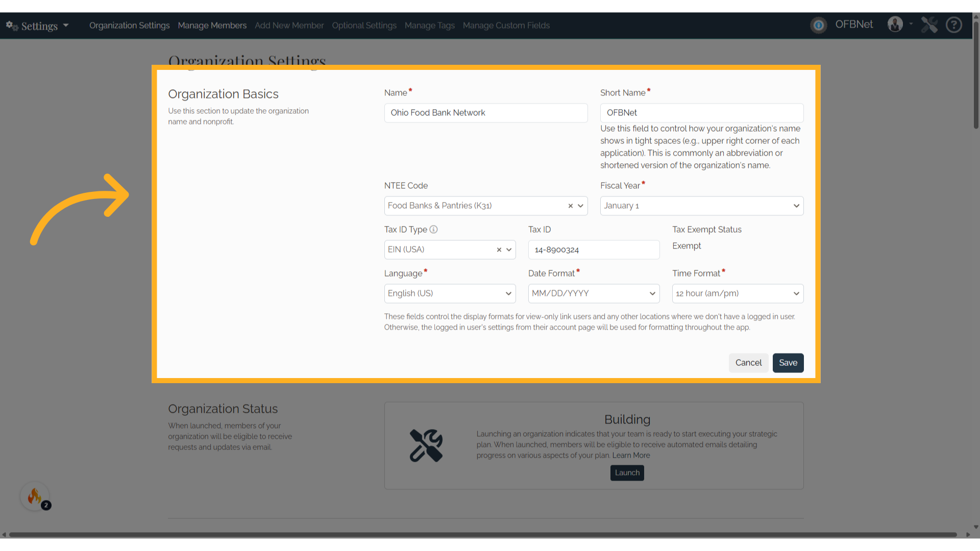Edit the organization Name field
The height and width of the screenshot is (551, 980).
[x=486, y=113]
